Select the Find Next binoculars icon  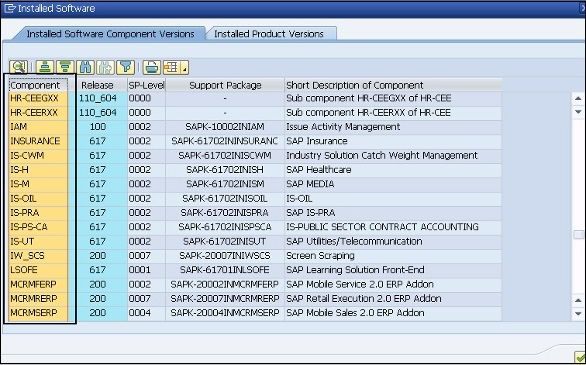click(105, 67)
